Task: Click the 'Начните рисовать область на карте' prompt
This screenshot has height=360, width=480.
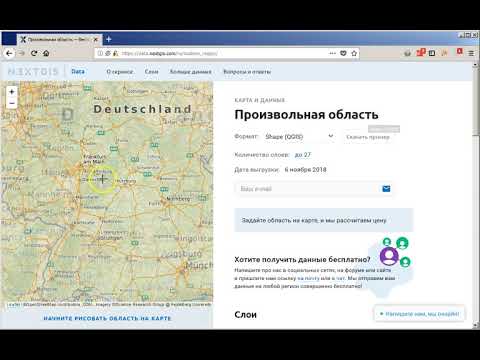Action: (107, 318)
